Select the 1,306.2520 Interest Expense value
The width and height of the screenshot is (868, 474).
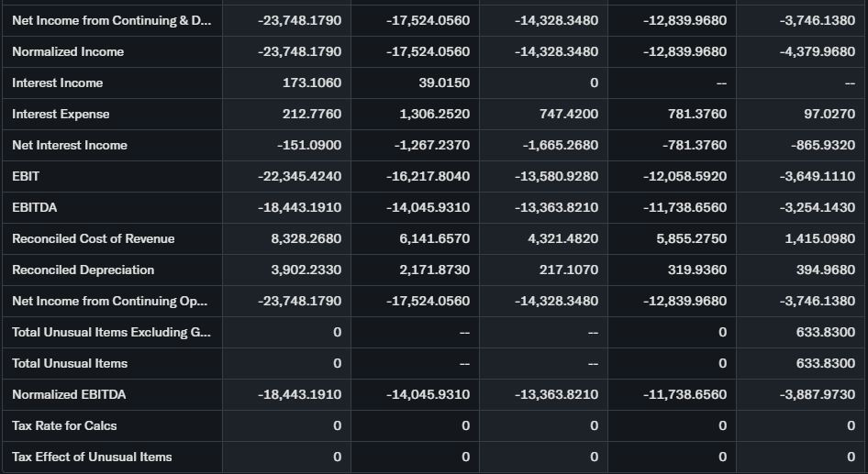click(x=435, y=115)
